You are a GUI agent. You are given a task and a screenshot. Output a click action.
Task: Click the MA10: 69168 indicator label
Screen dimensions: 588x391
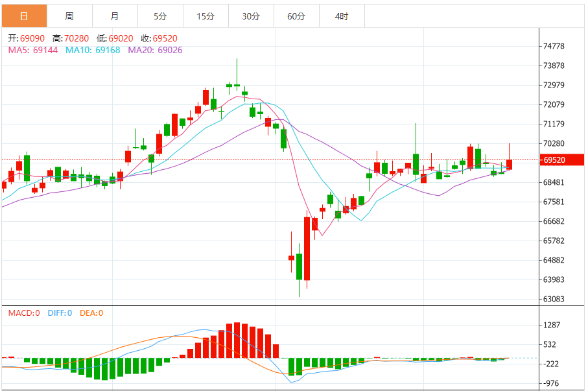(93, 50)
